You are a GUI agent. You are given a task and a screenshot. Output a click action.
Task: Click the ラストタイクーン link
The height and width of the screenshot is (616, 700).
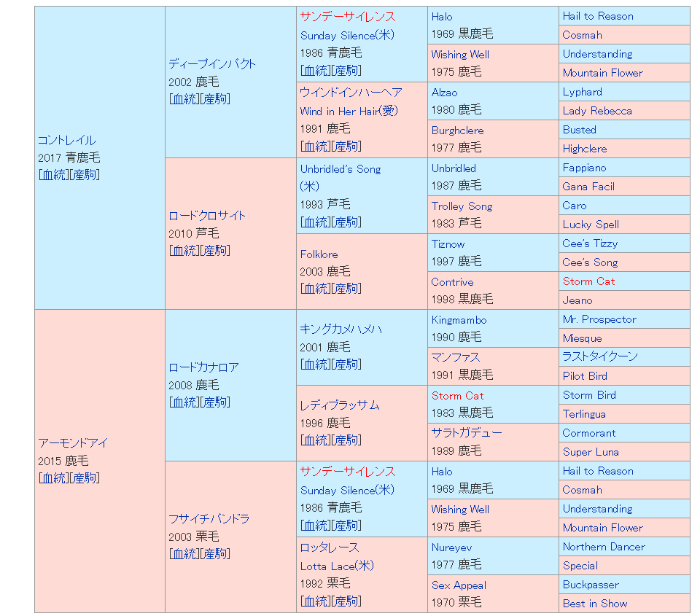[600, 356]
